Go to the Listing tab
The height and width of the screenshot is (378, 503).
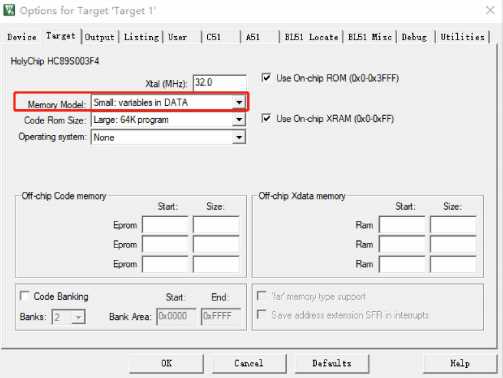pyautogui.click(x=141, y=37)
